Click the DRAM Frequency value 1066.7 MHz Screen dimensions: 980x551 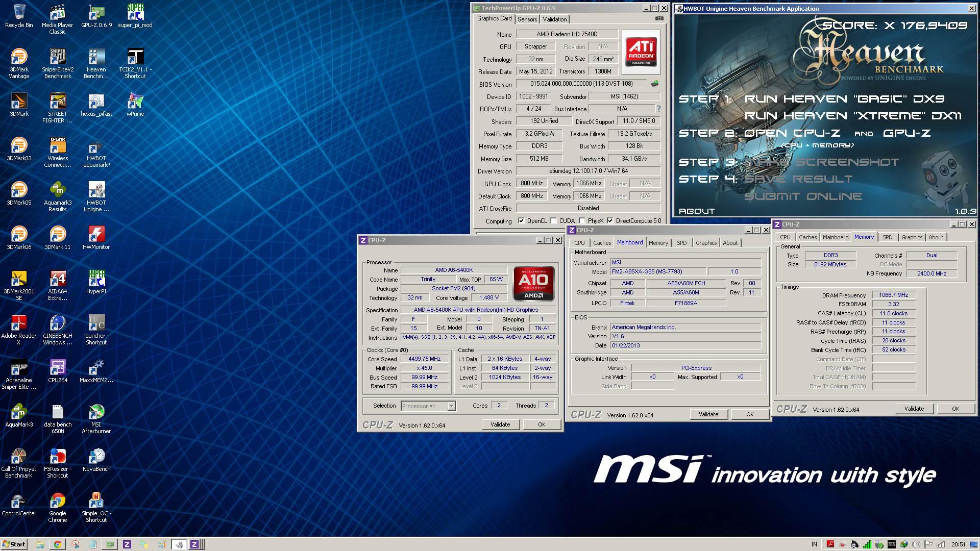pos(893,295)
